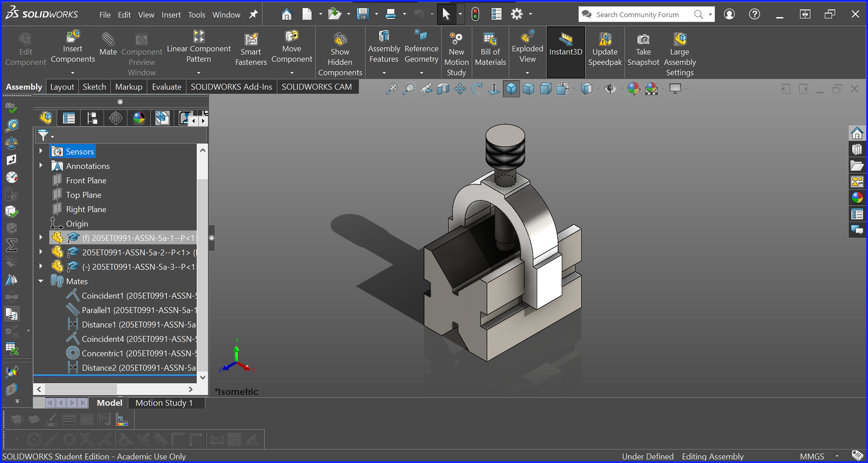Select the Mate tool
Screen dimensions: 868x463
point(108,44)
